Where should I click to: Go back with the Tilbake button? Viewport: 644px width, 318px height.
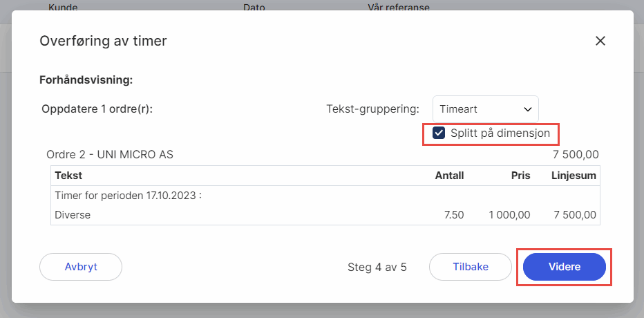tap(471, 266)
